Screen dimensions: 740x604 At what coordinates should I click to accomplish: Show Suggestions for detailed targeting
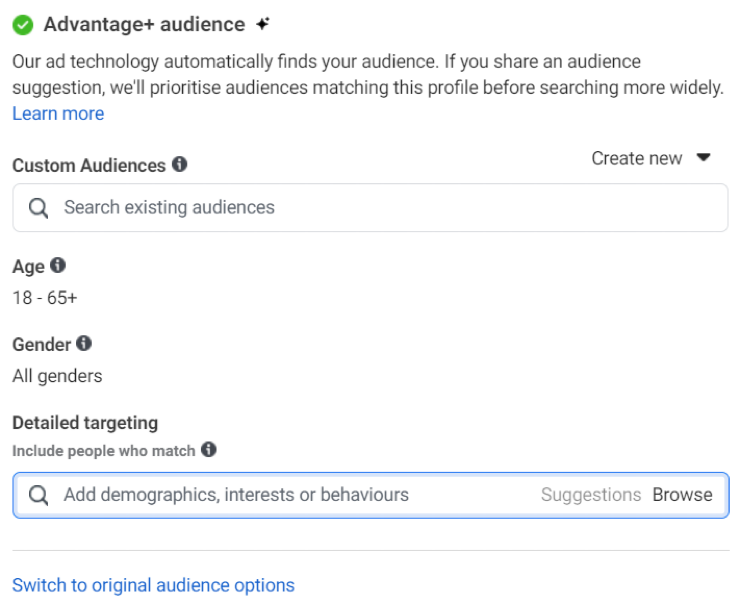(x=590, y=495)
